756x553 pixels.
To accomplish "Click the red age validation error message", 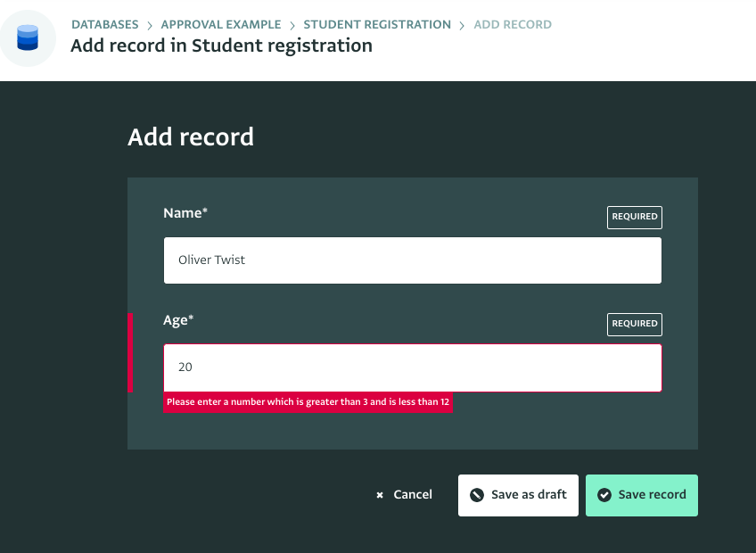I will click(308, 402).
